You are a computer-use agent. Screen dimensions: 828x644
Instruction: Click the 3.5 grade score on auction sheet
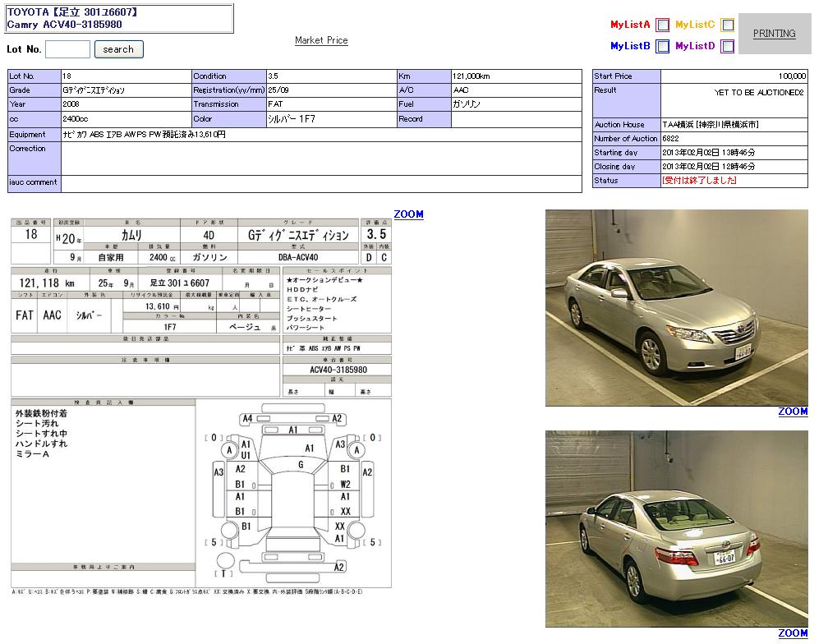click(376, 235)
